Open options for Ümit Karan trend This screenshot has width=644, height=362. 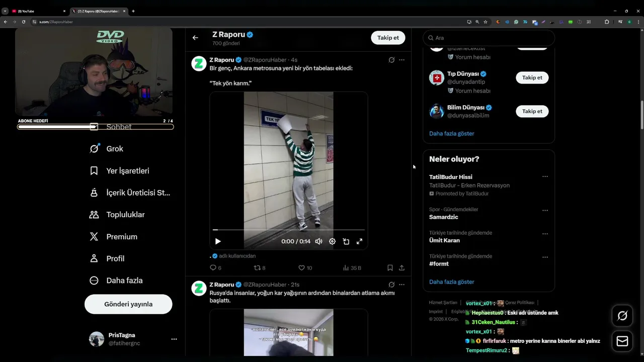coord(545,234)
